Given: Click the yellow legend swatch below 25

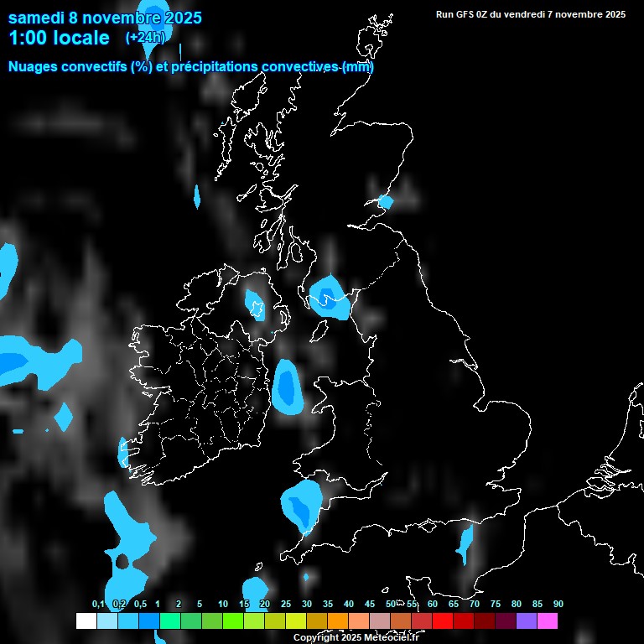Looking at the screenshot, I should click(296, 621).
